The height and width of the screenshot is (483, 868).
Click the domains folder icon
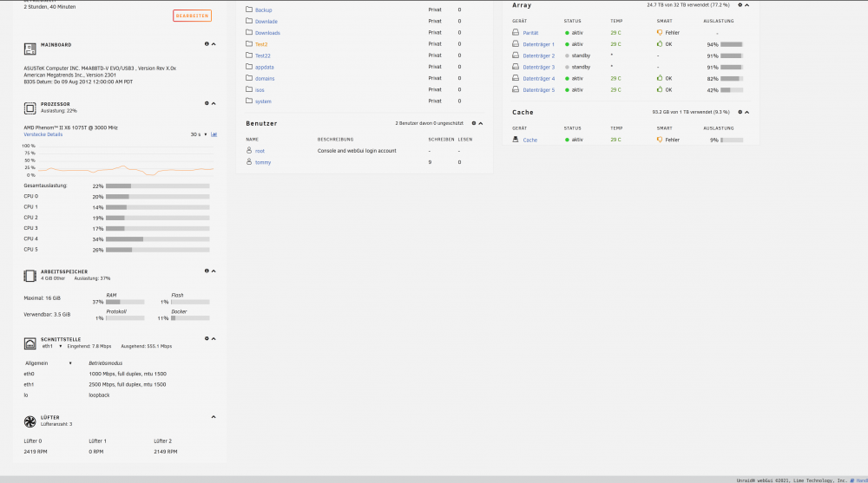(x=249, y=77)
